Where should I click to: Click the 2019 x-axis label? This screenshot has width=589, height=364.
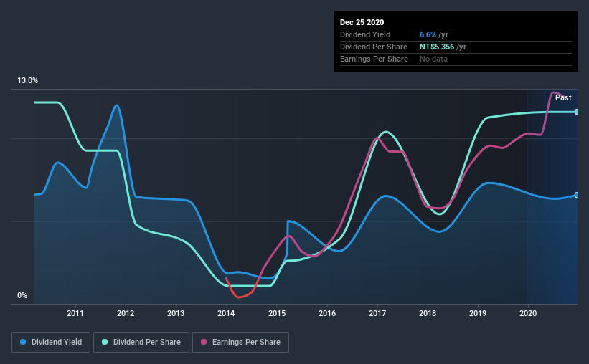478,313
